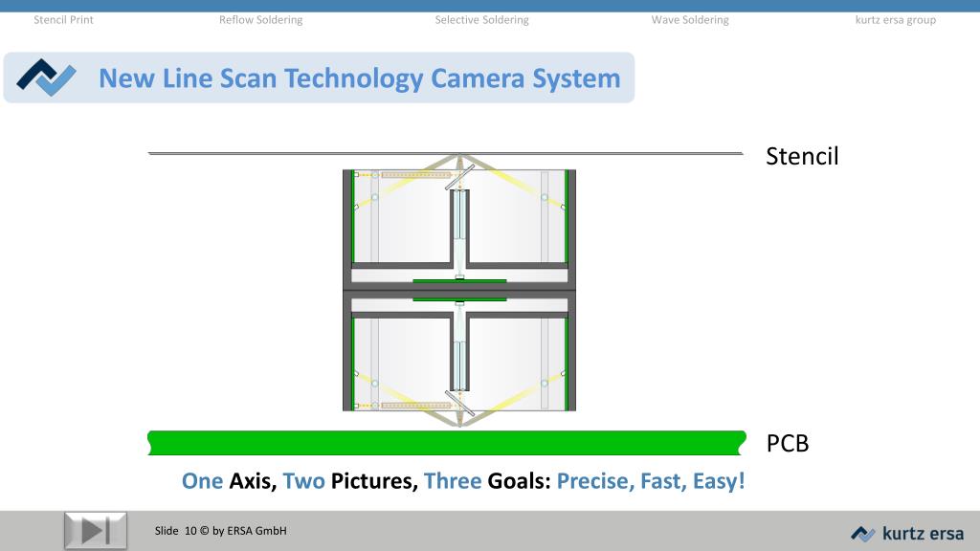Click the 'PCB' label

[788, 444]
